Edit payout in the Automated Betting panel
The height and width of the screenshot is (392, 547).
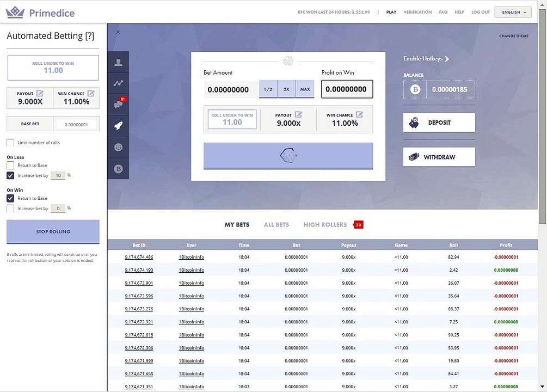point(40,93)
